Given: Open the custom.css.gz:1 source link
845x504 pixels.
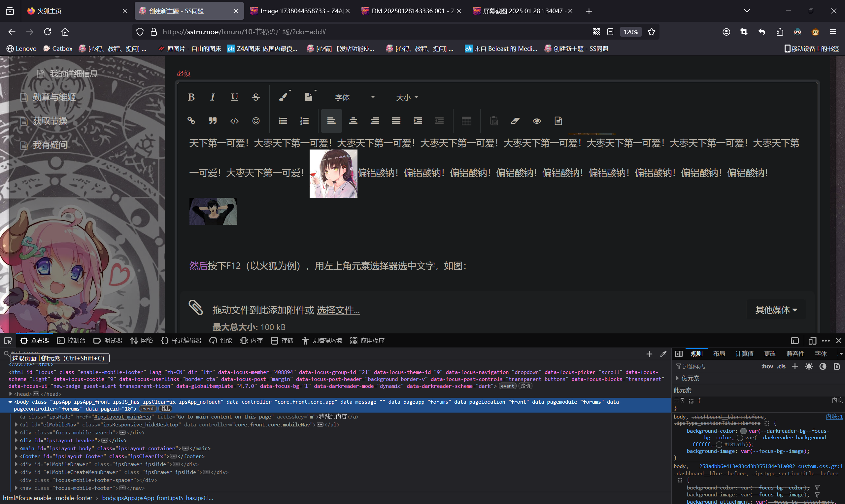Looking at the screenshot, I should tap(771, 466).
